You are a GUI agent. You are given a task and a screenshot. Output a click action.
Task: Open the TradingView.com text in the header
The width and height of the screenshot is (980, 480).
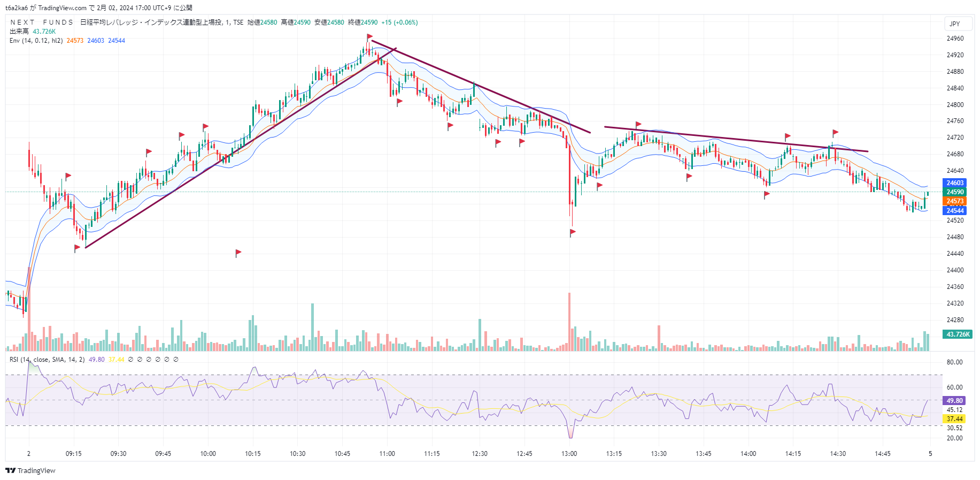point(62,8)
